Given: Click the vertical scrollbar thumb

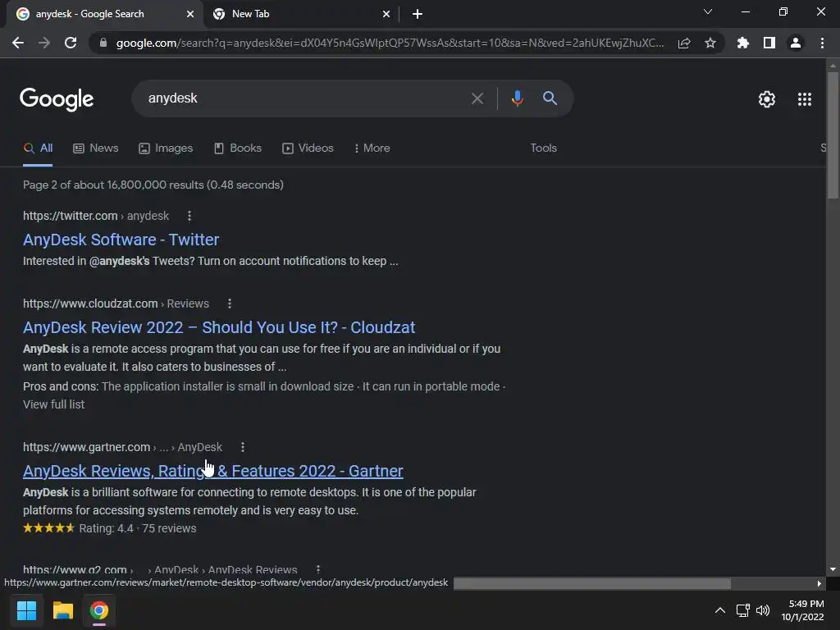Looking at the screenshot, I should 832,135.
